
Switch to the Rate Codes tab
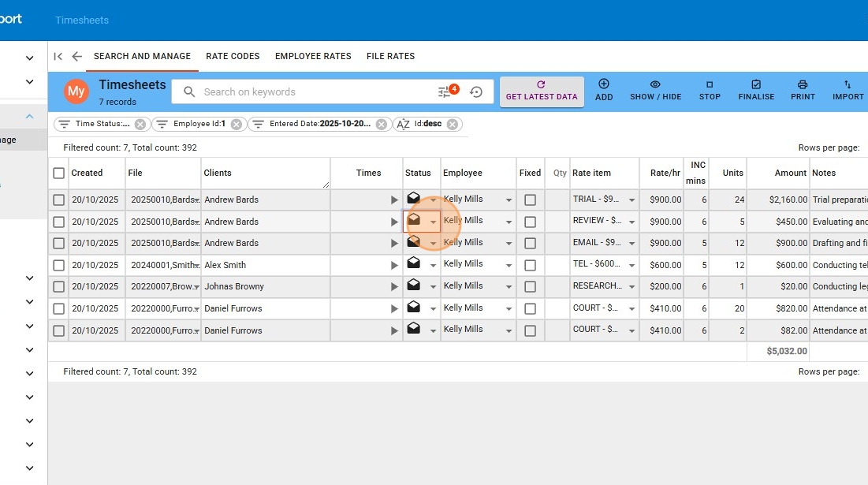point(233,56)
